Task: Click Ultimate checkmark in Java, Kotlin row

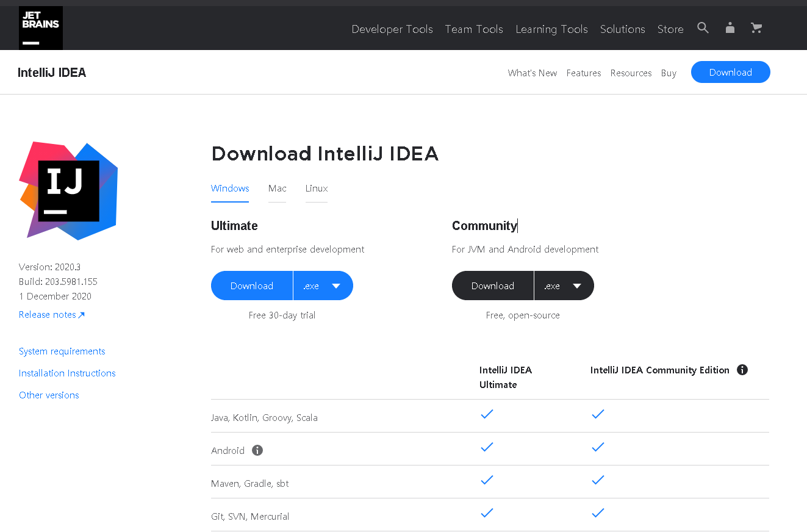Action: [487, 414]
